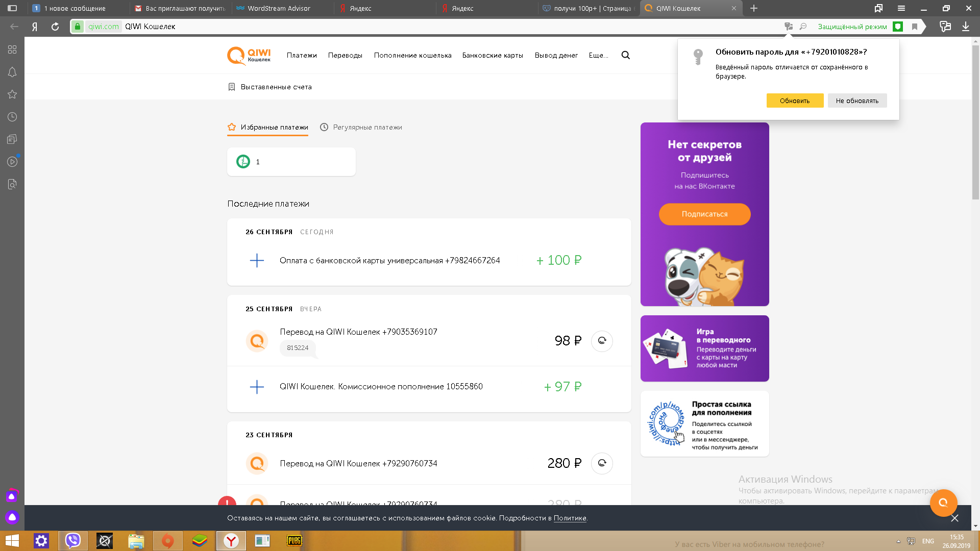Screen dimensions: 980x551
Task: Open Viber from the taskbar
Action: [73, 540]
